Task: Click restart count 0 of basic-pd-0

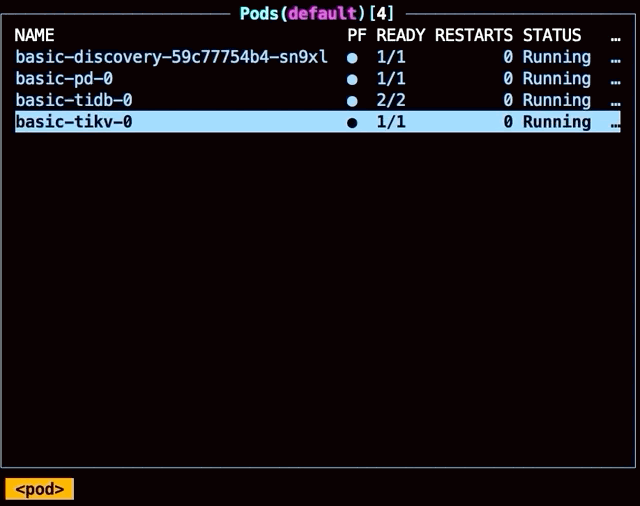Action: (x=508, y=79)
